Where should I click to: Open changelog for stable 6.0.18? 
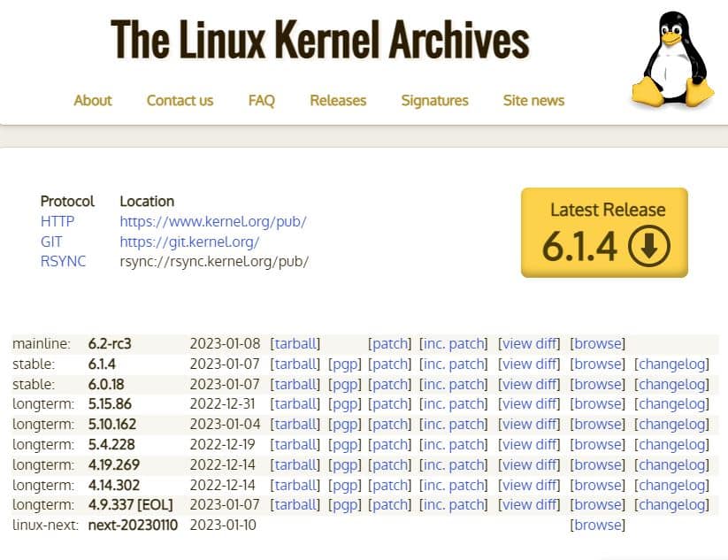pos(671,385)
